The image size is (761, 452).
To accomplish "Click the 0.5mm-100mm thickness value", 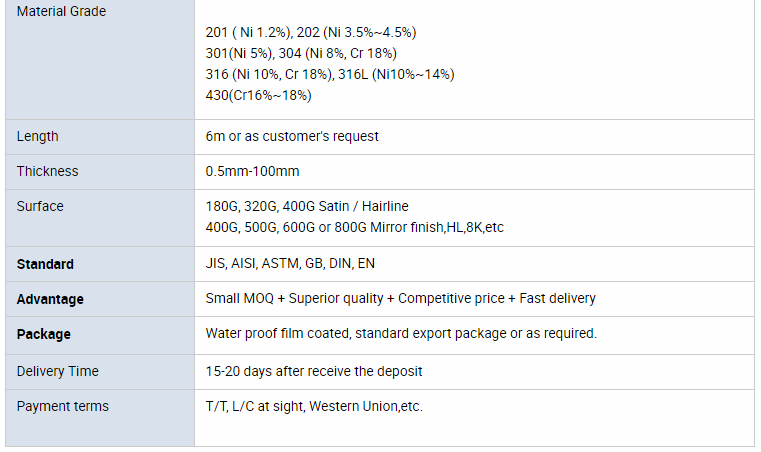I will point(252,171).
